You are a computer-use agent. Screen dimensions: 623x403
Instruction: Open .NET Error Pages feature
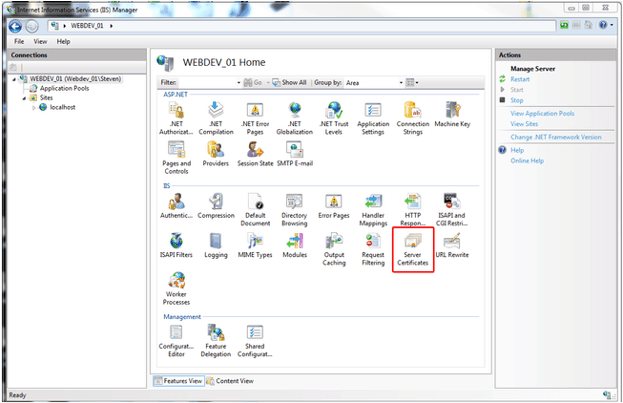(x=255, y=118)
